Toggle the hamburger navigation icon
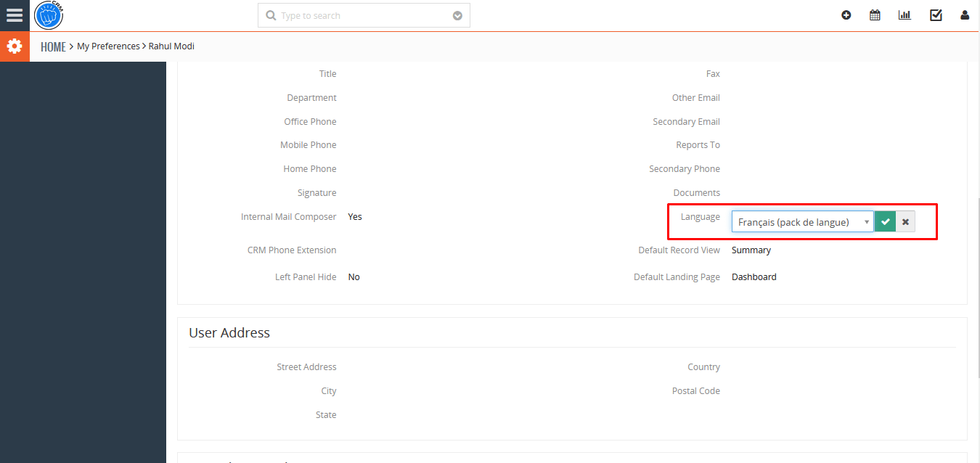Image resolution: width=980 pixels, height=463 pixels. pos(15,15)
